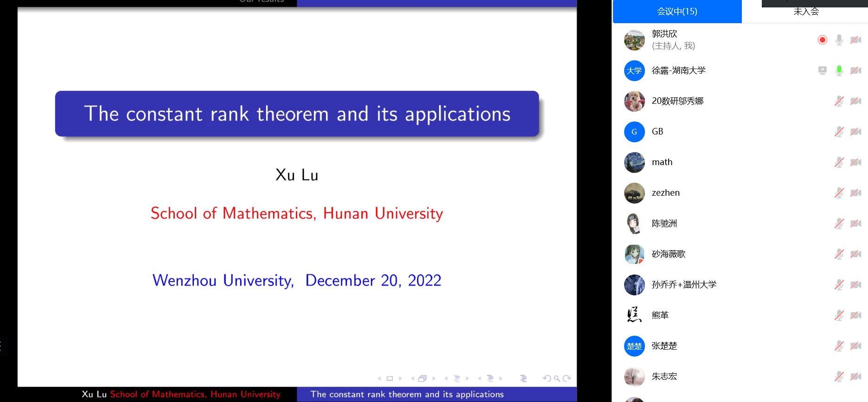This screenshot has height=402, width=868.
Task: Toggle 郭洪欣's host microphone
Action: (x=839, y=40)
